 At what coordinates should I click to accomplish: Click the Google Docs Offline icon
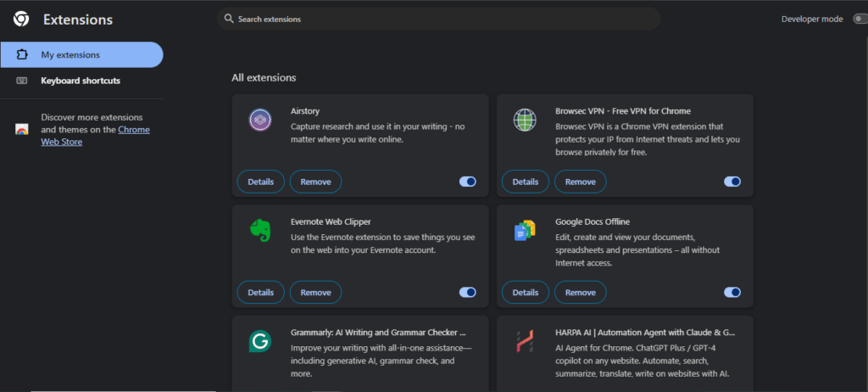(524, 230)
